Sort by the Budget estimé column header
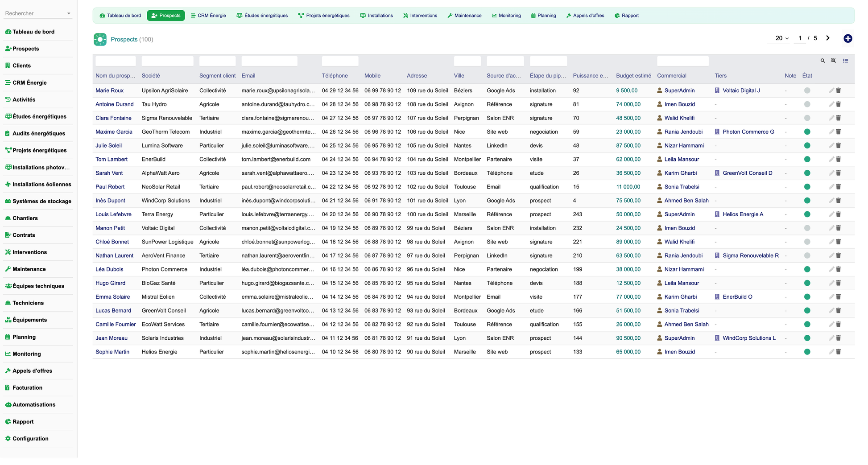 [633, 76]
